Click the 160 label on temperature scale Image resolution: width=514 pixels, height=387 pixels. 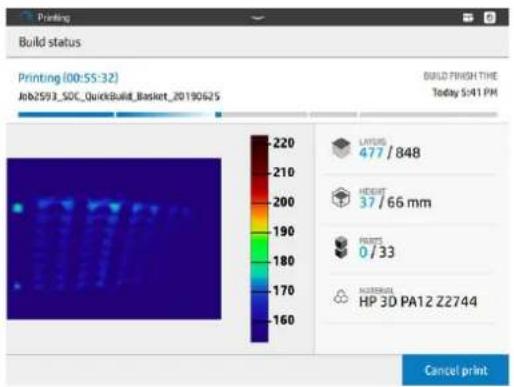pos(284,320)
